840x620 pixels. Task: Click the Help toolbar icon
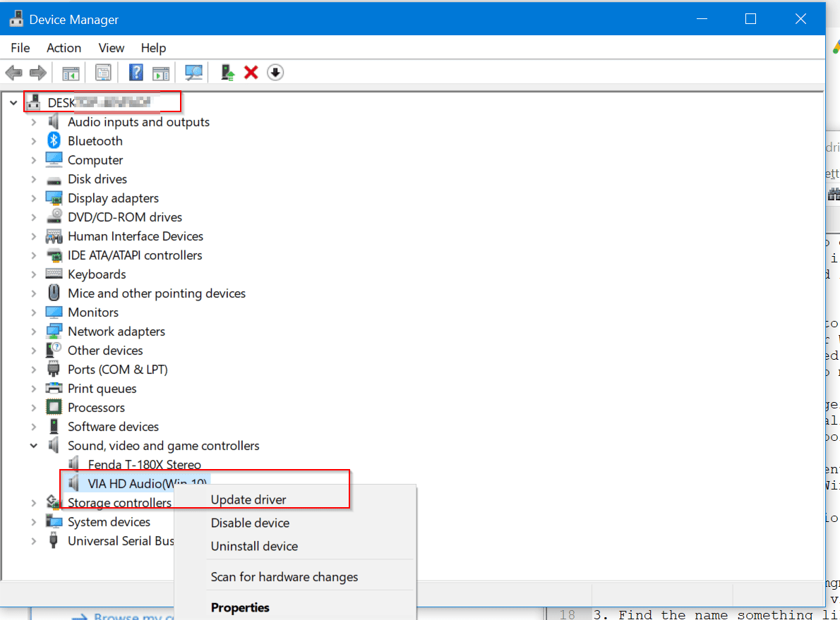tap(136, 72)
